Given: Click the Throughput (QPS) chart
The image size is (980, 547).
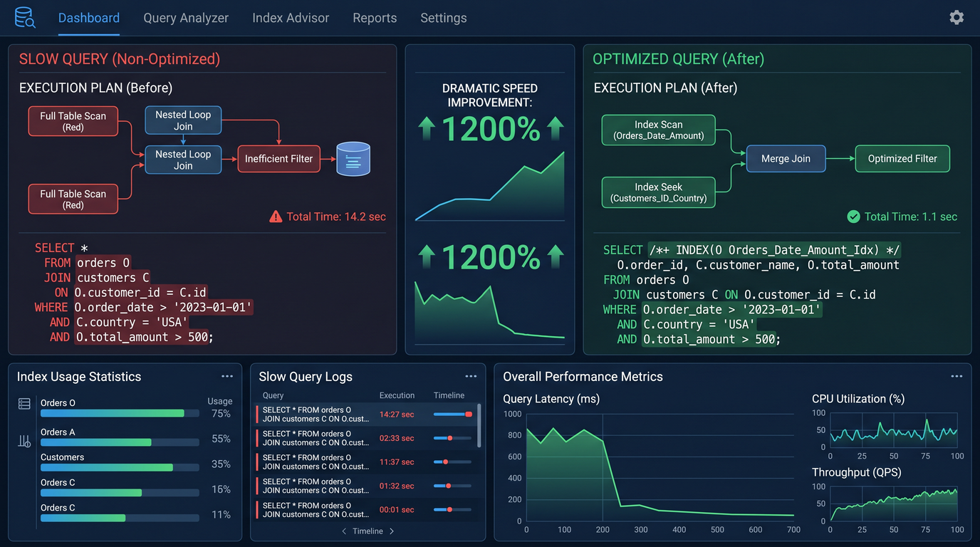Looking at the screenshot, I should coord(893,504).
